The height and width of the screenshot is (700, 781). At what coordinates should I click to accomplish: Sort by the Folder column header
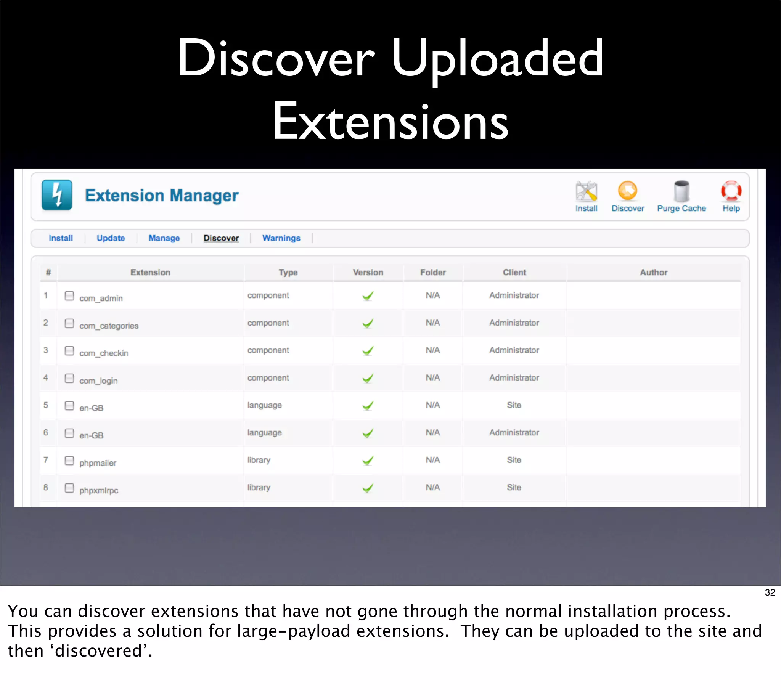433,272
